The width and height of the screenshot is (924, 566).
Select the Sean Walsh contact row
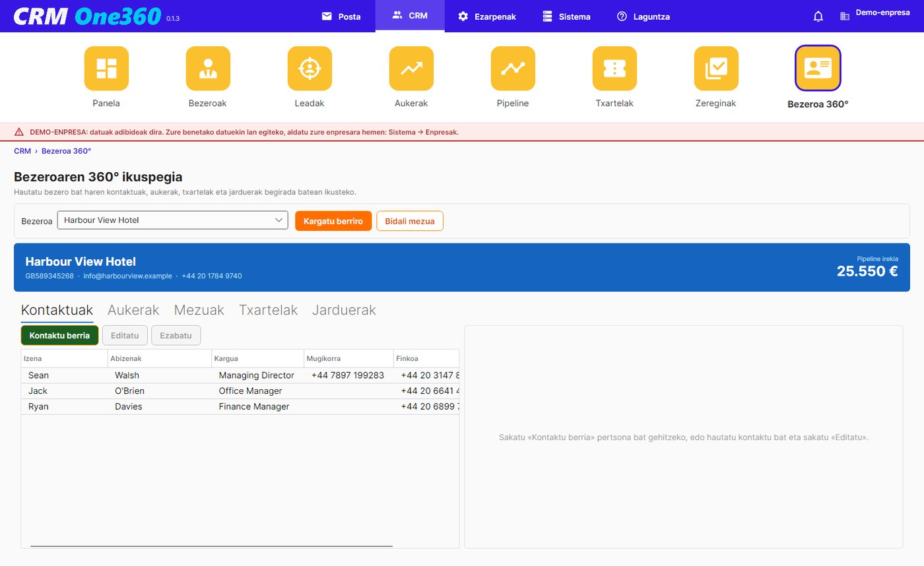click(240, 375)
